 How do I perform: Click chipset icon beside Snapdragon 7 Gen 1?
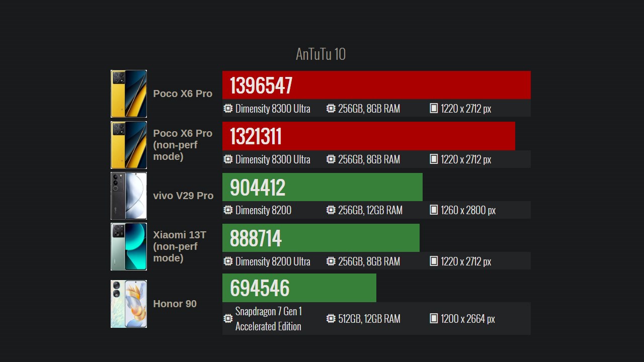coord(228,318)
